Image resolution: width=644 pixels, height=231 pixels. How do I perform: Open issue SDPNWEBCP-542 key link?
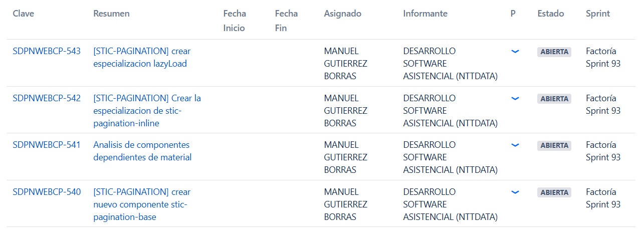click(x=47, y=98)
